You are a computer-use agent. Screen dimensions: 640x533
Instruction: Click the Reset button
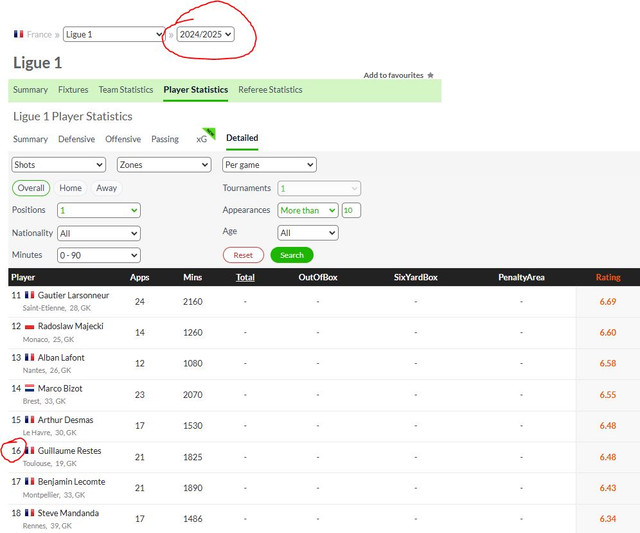(x=243, y=255)
